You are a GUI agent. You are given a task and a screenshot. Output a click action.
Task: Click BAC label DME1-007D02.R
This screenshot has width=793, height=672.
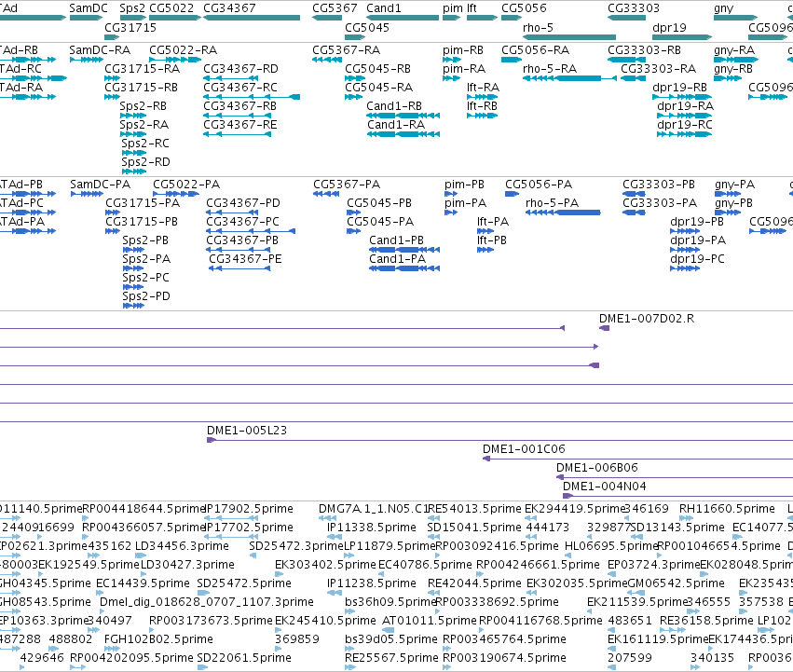click(647, 318)
